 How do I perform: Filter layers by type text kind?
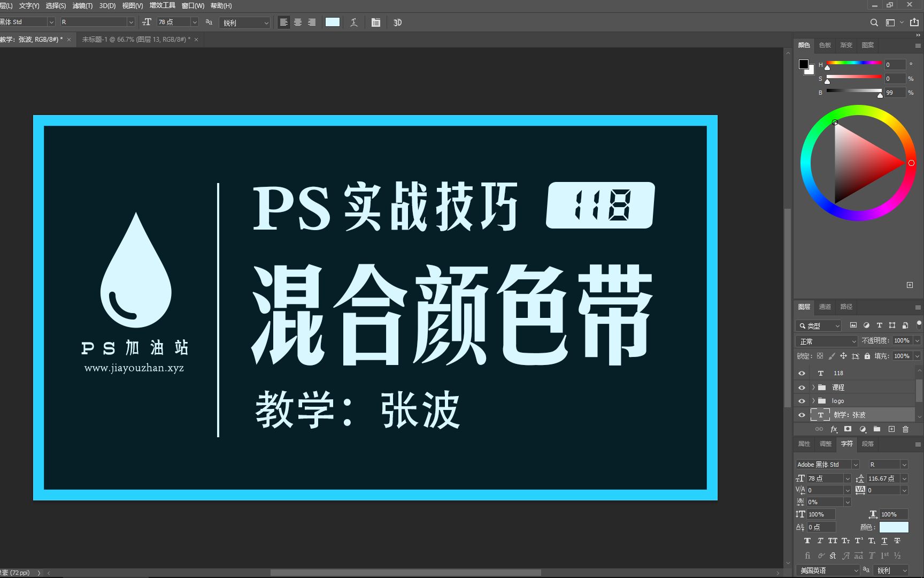879,325
